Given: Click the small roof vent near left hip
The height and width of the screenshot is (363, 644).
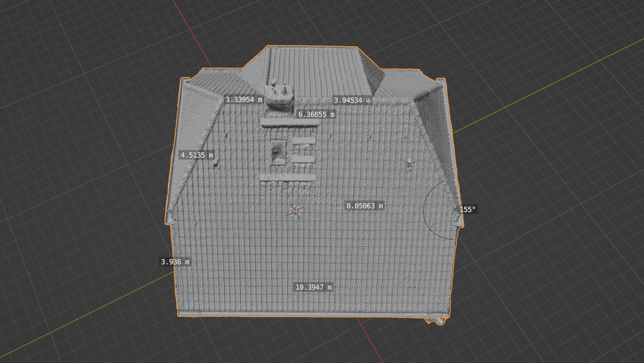Looking at the screenshot, I should tap(216, 163).
